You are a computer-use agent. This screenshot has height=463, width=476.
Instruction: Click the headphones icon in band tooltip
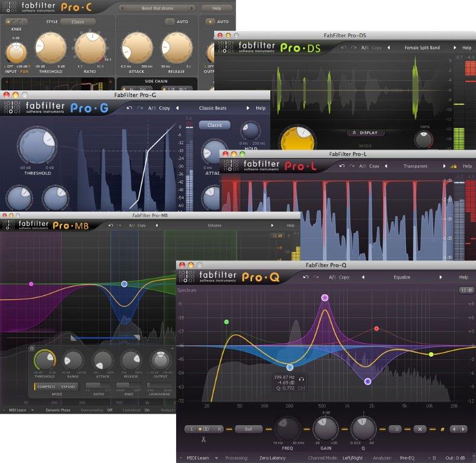pyautogui.click(x=301, y=378)
